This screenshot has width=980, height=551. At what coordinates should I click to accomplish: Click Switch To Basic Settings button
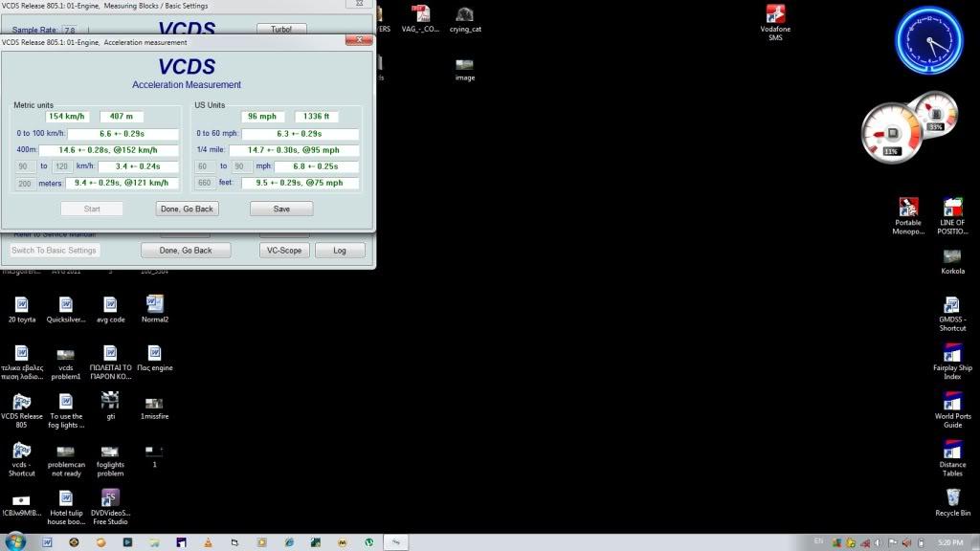pyautogui.click(x=55, y=250)
